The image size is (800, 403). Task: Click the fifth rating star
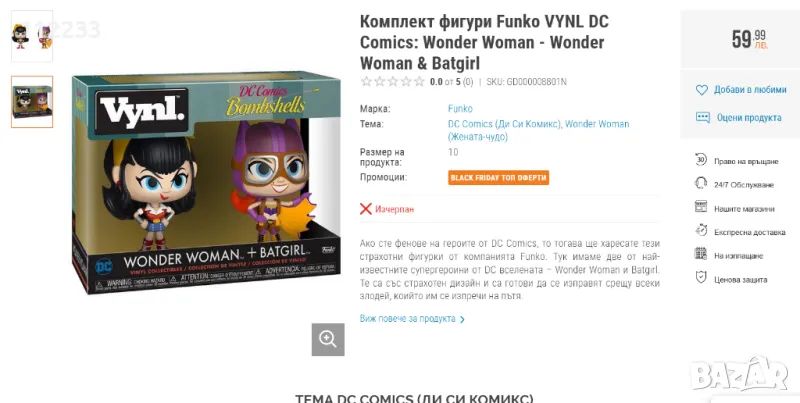pos(419,82)
